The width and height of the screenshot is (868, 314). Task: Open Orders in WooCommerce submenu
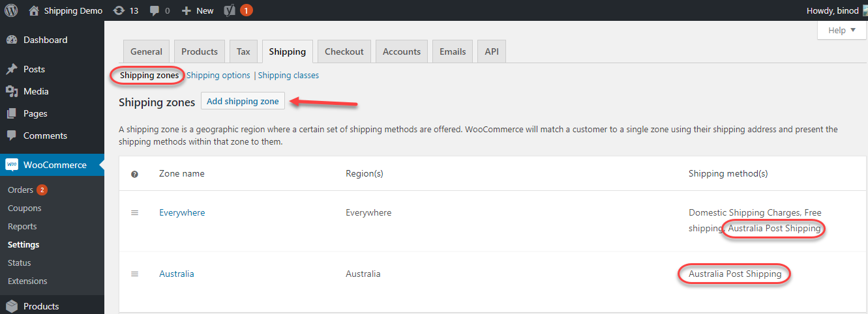click(x=20, y=190)
